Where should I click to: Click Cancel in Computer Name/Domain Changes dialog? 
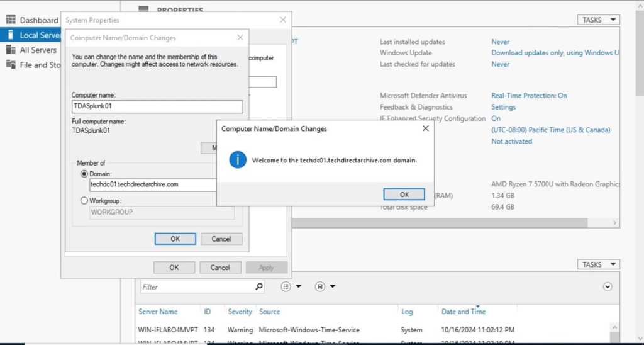[x=221, y=239]
